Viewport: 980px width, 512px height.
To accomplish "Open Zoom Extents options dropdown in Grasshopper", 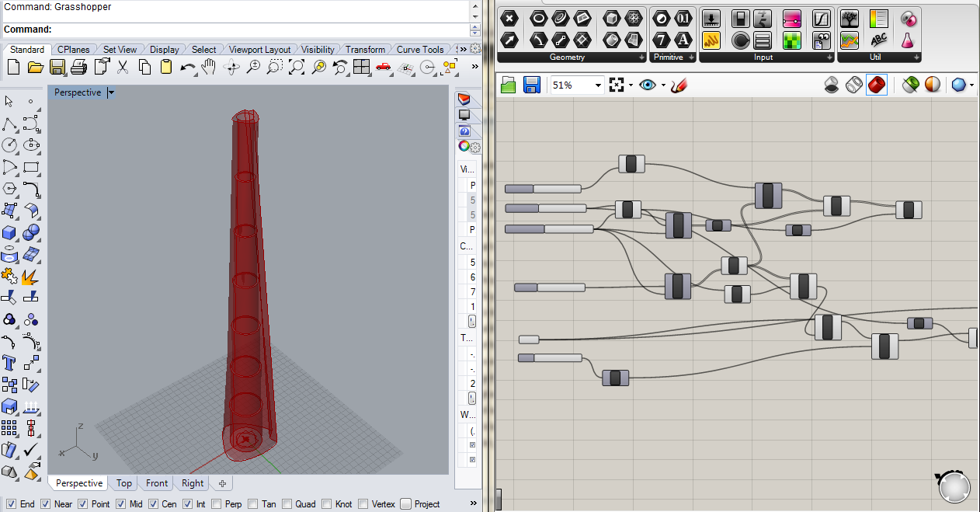I will (631, 85).
